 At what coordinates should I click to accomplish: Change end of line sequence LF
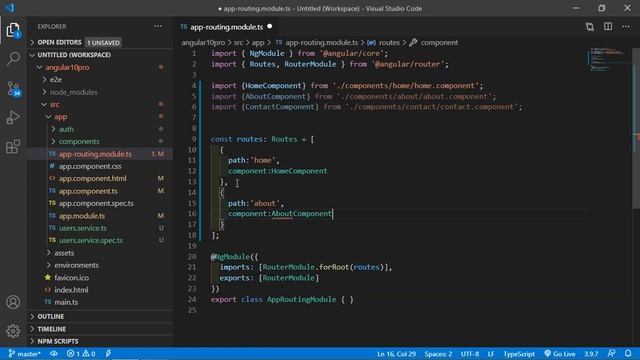[x=491, y=354]
